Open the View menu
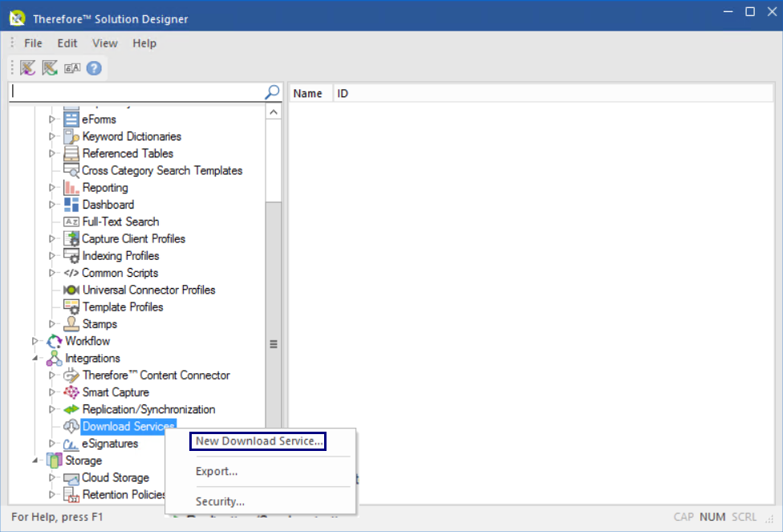 105,43
